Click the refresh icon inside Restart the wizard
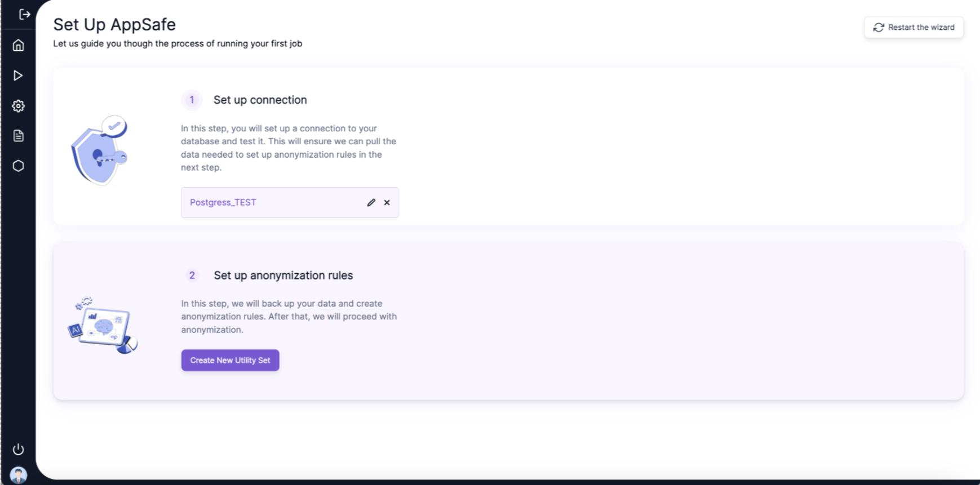Screen dimensions: 980x485 click(x=878, y=27)
